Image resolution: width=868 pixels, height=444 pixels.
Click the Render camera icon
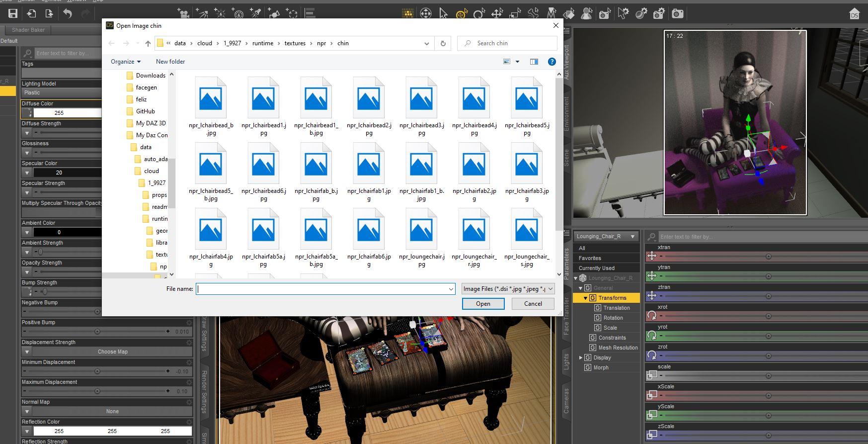[x=677, y=13]
